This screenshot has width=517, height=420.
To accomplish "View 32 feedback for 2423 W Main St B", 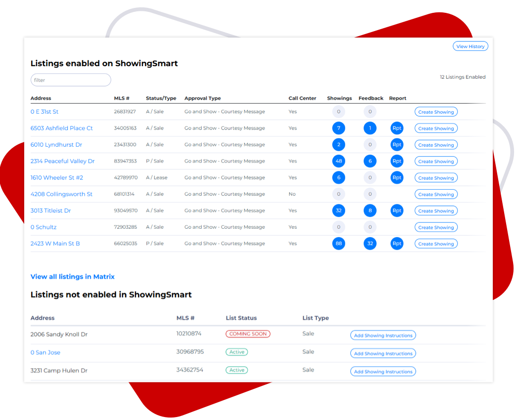I will (370, 244).
